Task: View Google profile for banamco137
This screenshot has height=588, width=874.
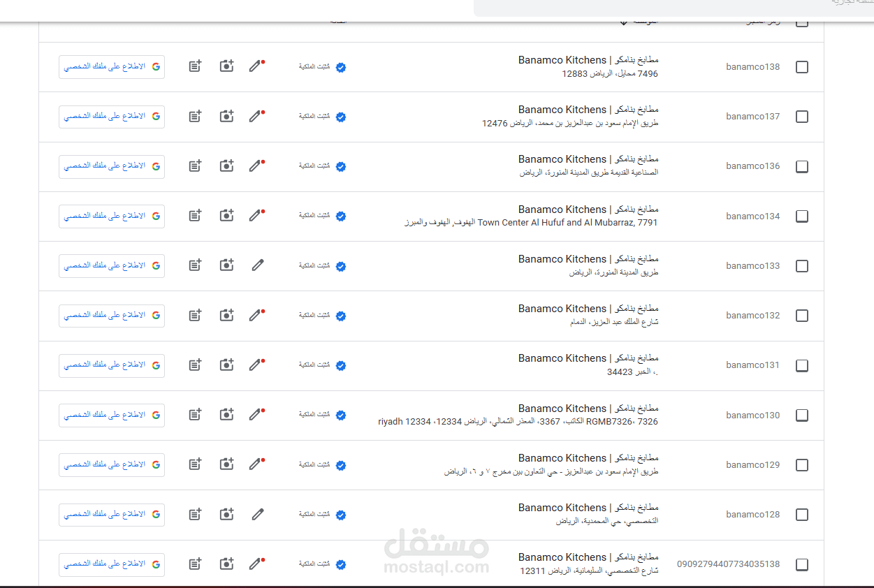Action: click(112, 117)
